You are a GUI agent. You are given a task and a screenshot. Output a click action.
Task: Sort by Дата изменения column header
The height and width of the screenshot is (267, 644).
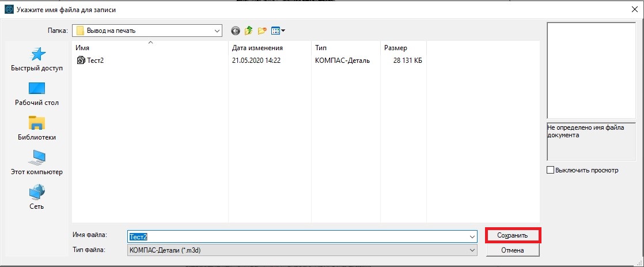click(x=257, y=47)
